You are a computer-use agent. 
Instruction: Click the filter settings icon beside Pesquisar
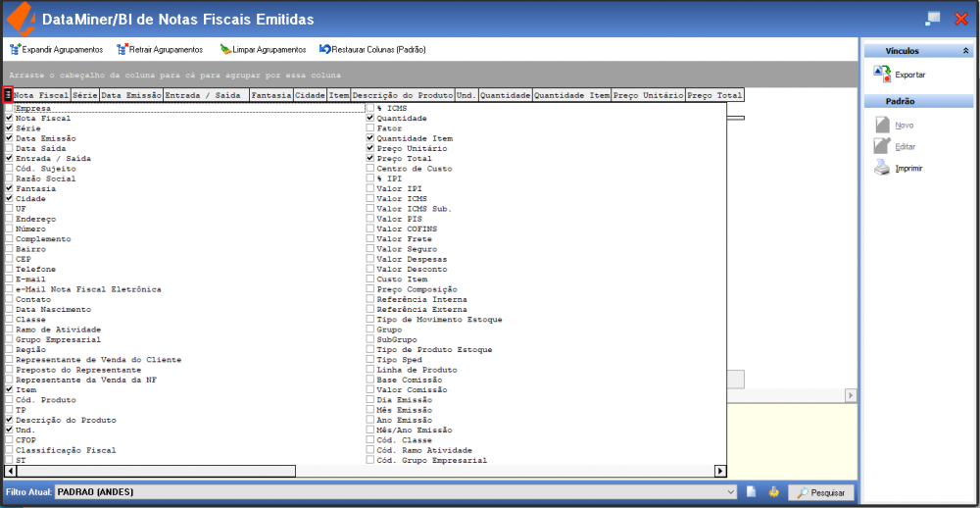[774, 491]
